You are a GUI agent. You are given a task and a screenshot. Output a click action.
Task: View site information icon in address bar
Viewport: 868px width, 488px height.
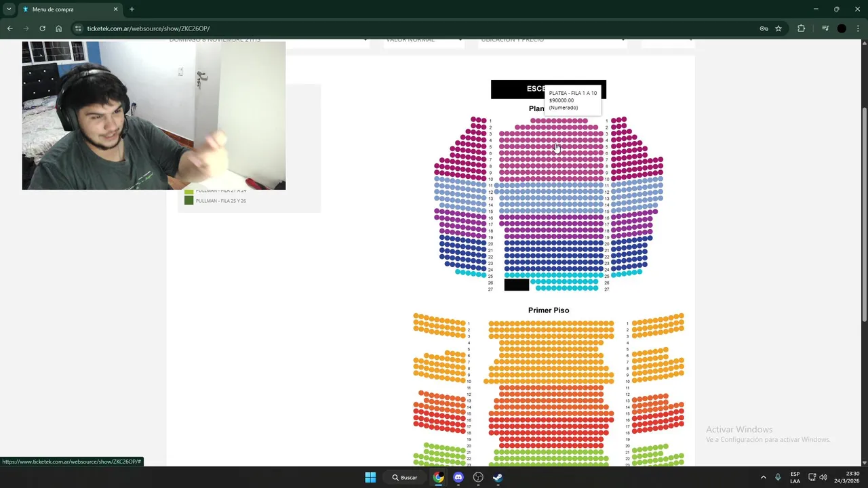click(78, 28)
